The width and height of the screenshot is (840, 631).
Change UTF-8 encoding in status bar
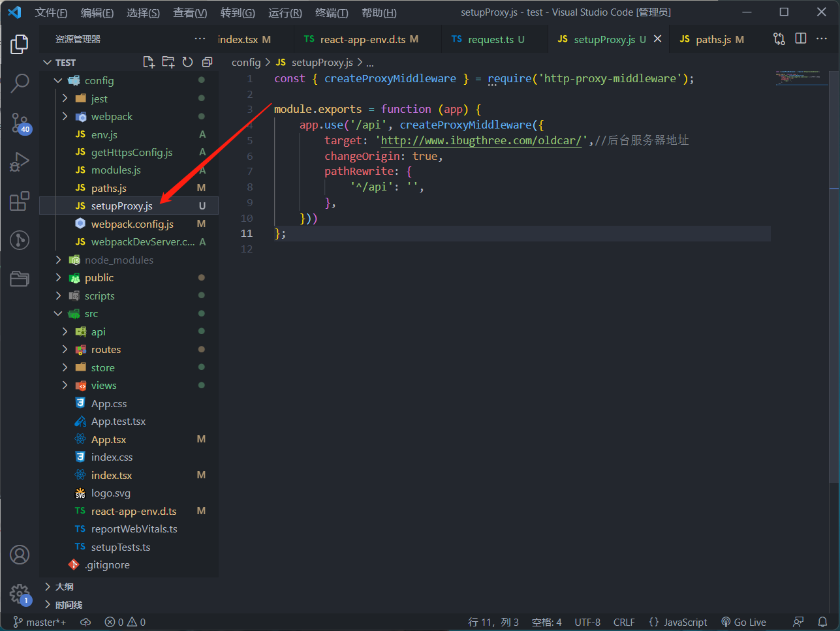(587, 622)
